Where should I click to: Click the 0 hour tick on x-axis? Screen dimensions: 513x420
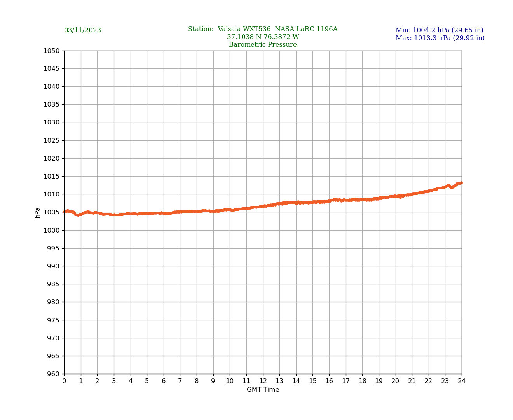coord(64,381)
